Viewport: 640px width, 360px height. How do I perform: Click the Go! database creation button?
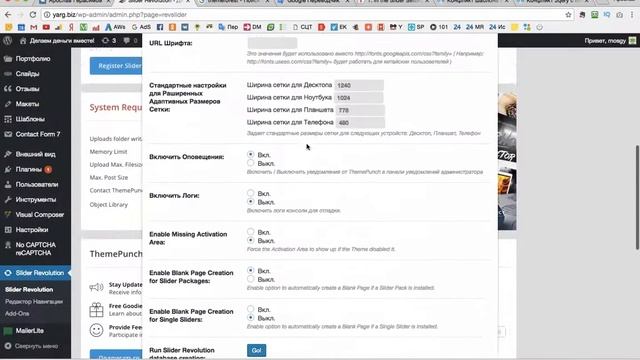(256, 350)
